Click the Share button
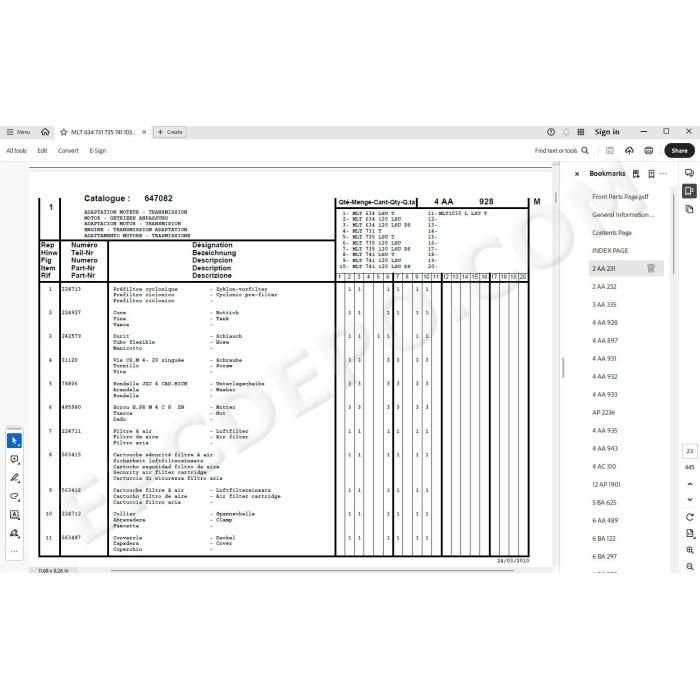The height and width of the screenshot is (700, 700). click(679, 150)
